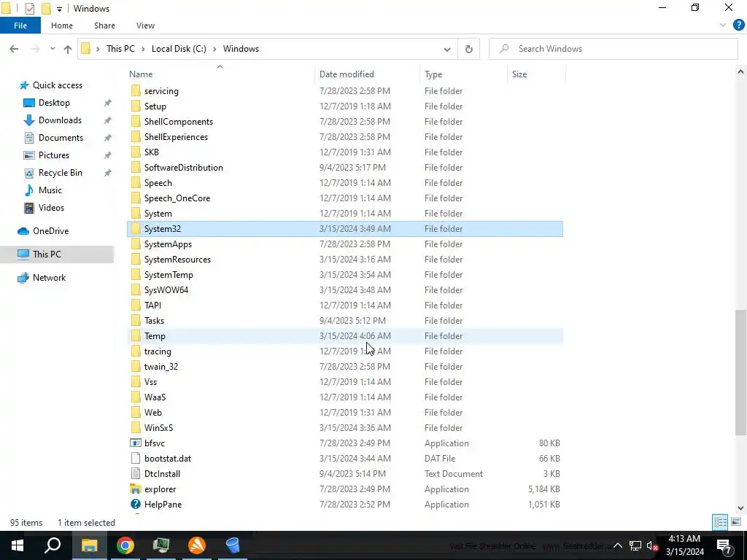
Task: Switch to the Home ribbon tab
Action: [62, 26]
